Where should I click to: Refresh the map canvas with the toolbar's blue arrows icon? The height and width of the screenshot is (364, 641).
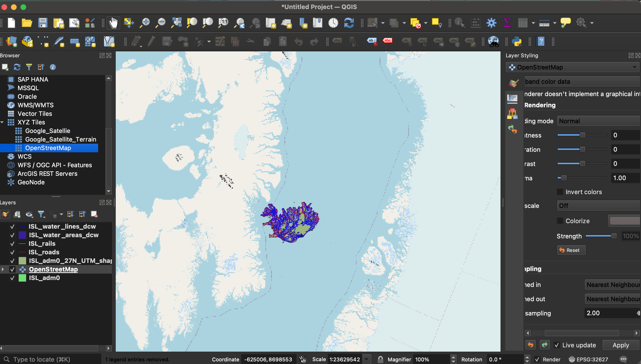[x=349, y=23]
